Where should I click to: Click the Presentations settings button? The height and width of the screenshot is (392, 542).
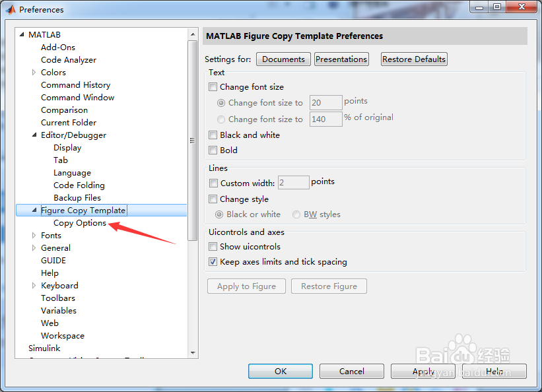point(341,59)
